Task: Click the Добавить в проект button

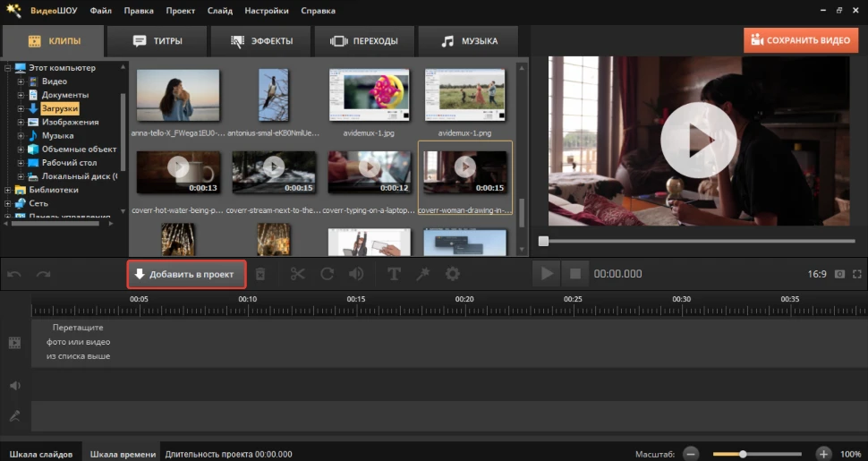Action: [x=186, y=274]
